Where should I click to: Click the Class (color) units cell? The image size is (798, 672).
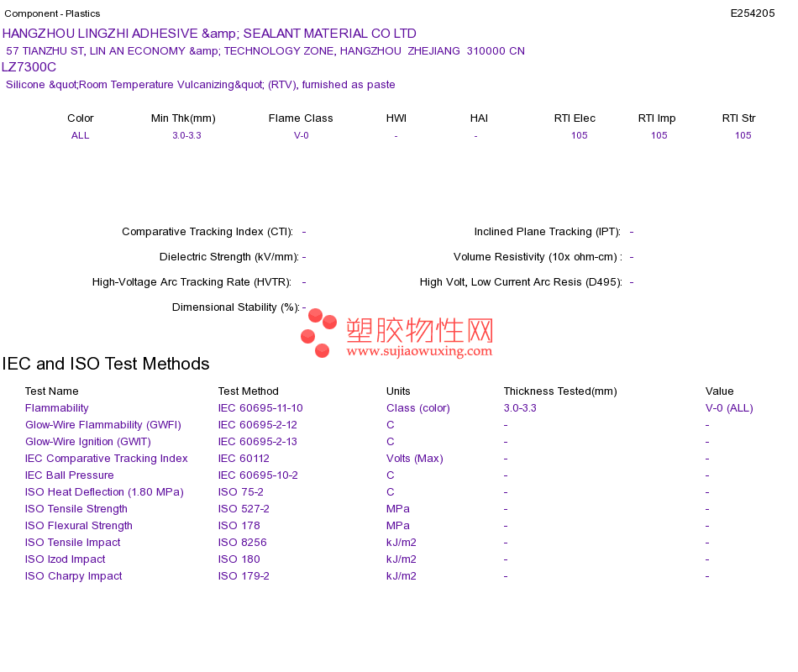pos(418,408)
